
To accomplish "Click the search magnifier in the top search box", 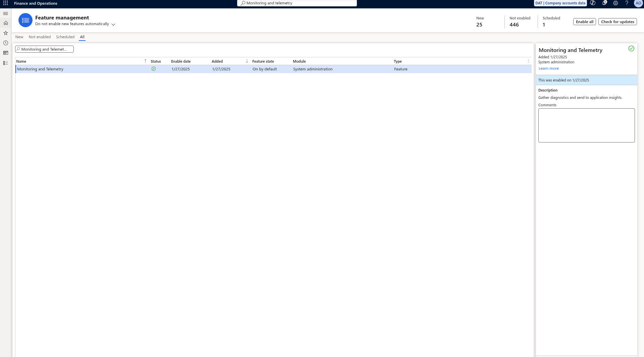I will pos(243,3).
